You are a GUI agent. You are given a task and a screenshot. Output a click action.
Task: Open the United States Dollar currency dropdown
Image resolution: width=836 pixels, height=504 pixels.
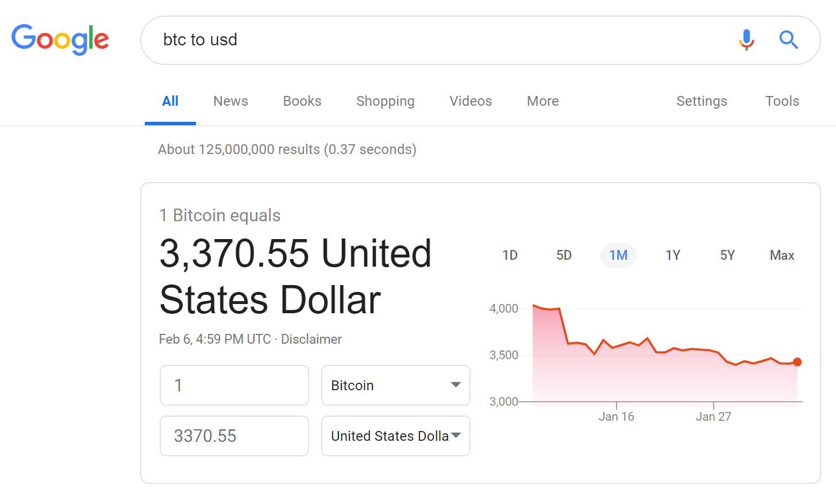pos(395,436)
